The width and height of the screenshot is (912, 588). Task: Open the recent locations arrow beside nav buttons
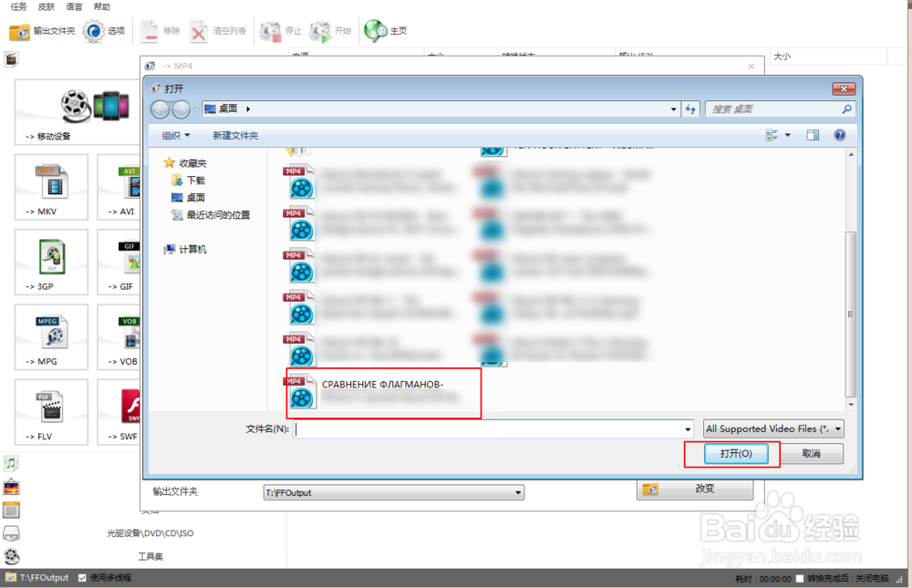(196, 108)
